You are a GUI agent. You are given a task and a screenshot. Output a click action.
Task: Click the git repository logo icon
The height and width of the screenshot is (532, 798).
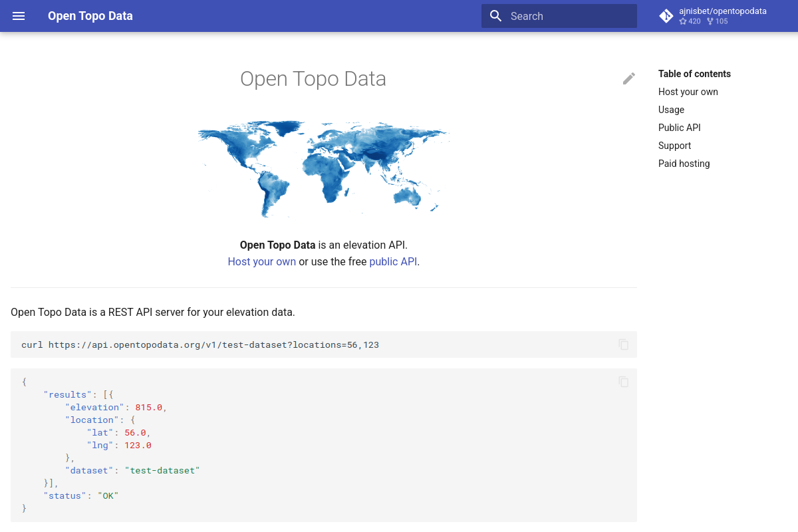point(666,16)
